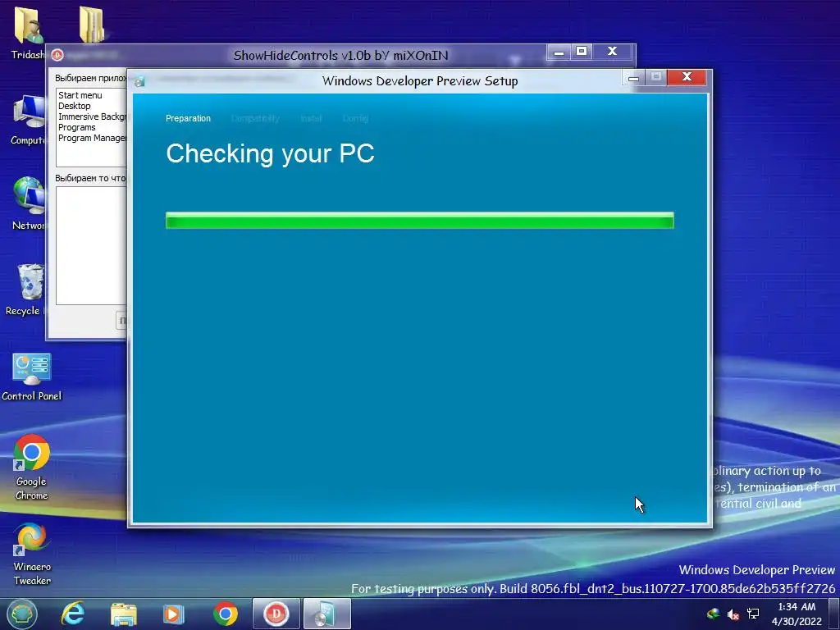Click the network tray icon
Viewport: 840px width, 630px height.
tap(753, 614)
